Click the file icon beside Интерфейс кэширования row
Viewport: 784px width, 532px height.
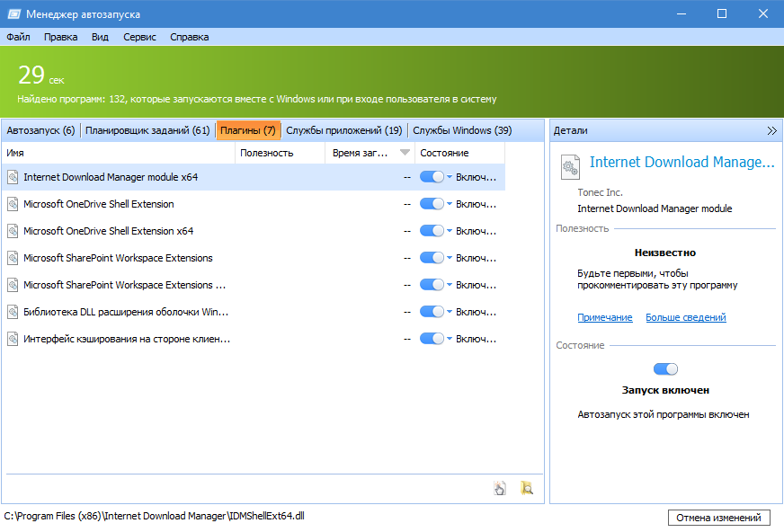click(x=13, y=339)
